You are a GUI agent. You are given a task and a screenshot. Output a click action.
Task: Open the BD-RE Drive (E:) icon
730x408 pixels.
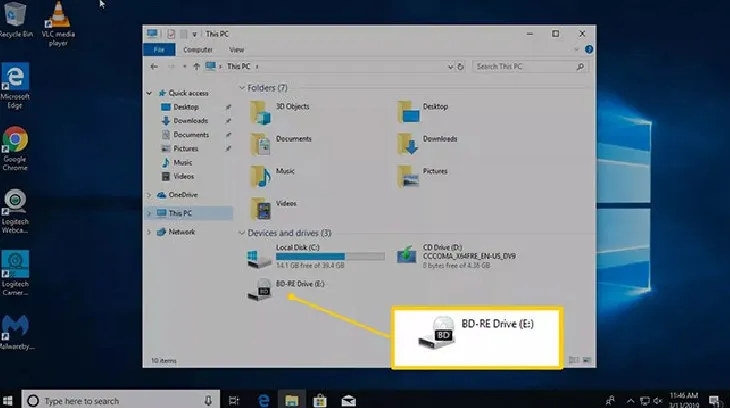pyautogui.click(x=258, y=290)
